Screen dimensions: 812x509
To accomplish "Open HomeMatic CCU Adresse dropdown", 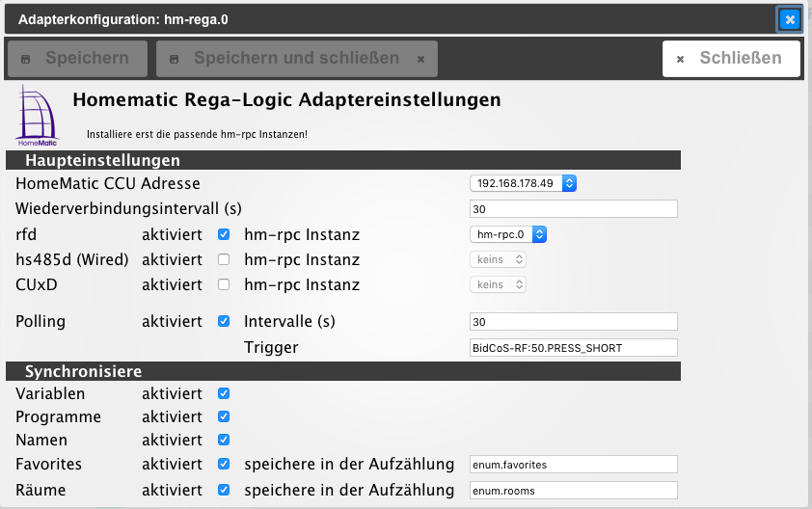I will point(523,183).
